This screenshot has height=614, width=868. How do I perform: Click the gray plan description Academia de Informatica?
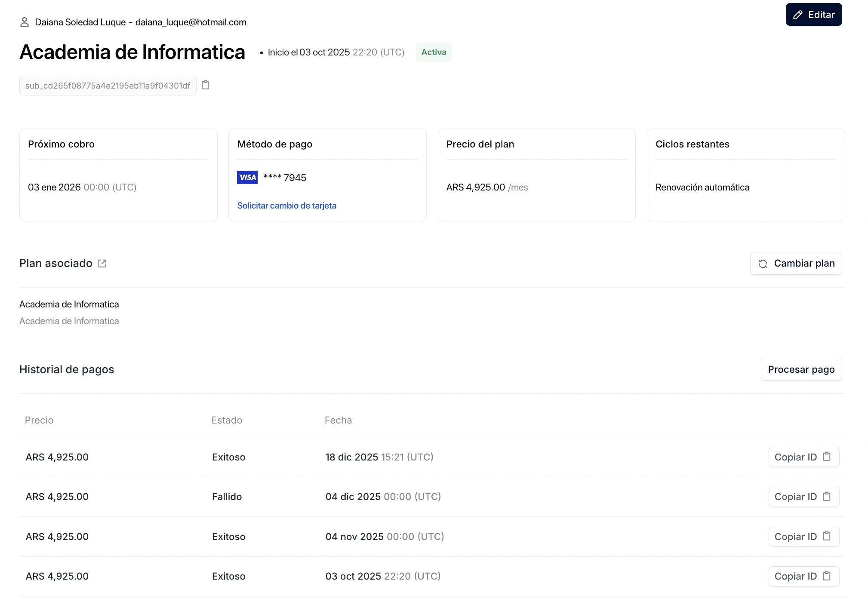tap(69, 321)
